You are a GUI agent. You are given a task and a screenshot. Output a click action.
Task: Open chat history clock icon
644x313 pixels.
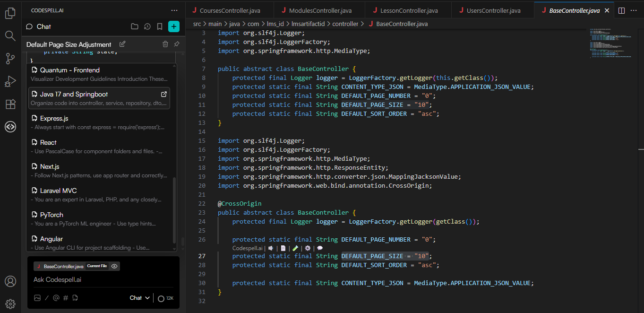click(x=147, y=26)
